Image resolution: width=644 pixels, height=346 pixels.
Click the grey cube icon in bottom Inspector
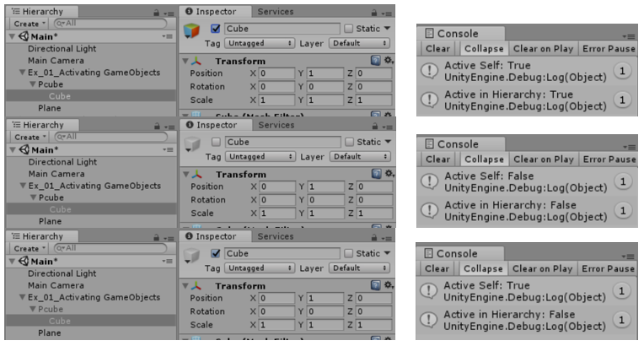point(191,256)
